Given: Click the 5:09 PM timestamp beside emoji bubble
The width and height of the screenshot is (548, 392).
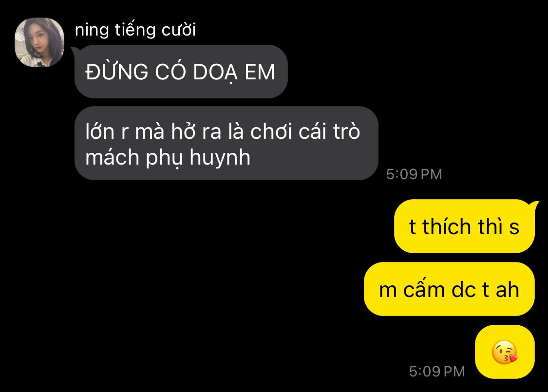Looking at the screenshot, I should tap(437, 371).
